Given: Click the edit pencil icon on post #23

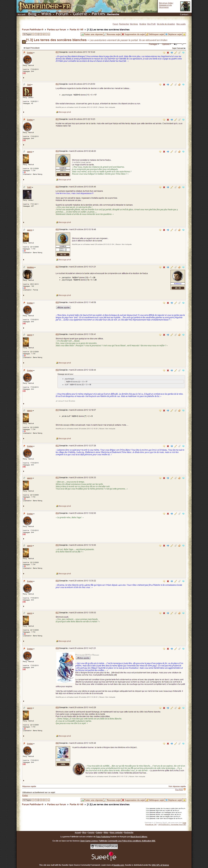Looking at the screenshot, I should pos(175,120).
